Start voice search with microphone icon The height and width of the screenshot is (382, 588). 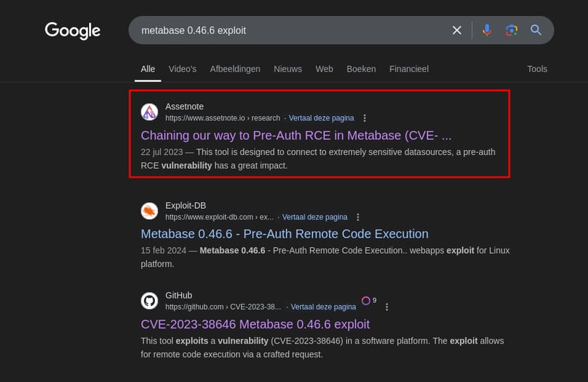487,30
